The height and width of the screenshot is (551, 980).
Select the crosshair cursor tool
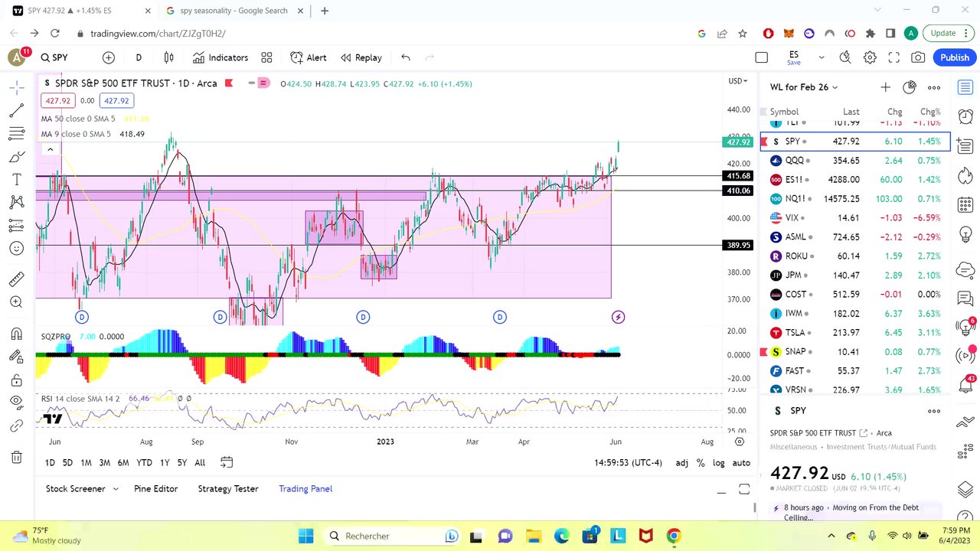click(x=16, y=88)
